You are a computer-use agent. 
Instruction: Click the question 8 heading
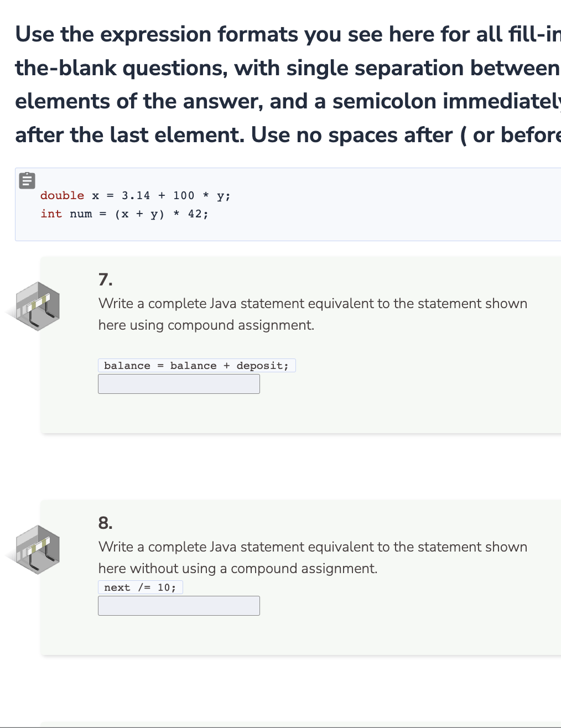tap(105, 522)
